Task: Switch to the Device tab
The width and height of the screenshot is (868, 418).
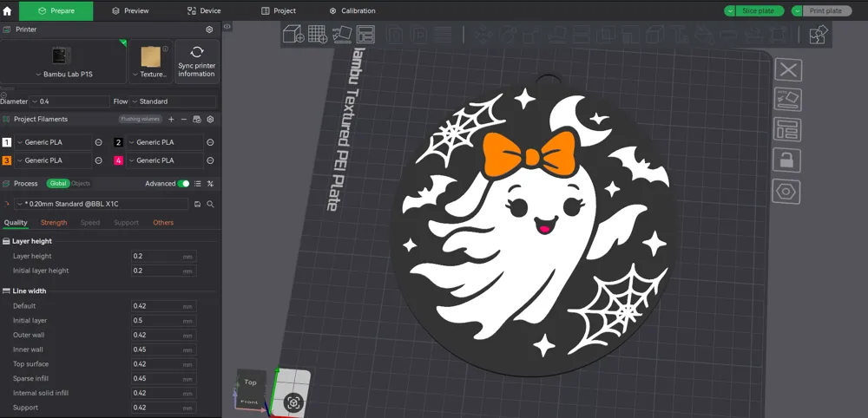Action: (x=204, y=10)
